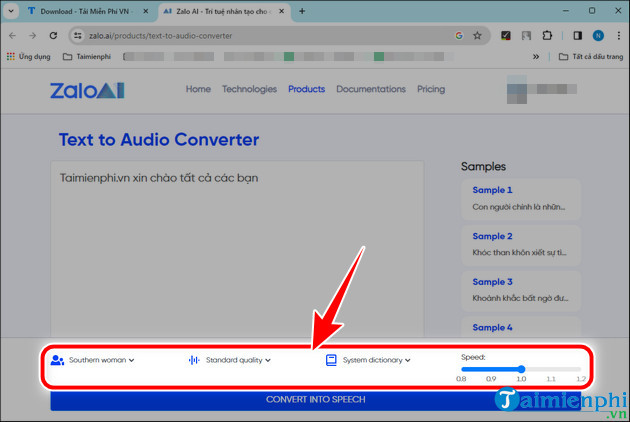The width and height of the screenshot is (630, 422).
Task: Go to the Home menu item
Action: (198, 89)
